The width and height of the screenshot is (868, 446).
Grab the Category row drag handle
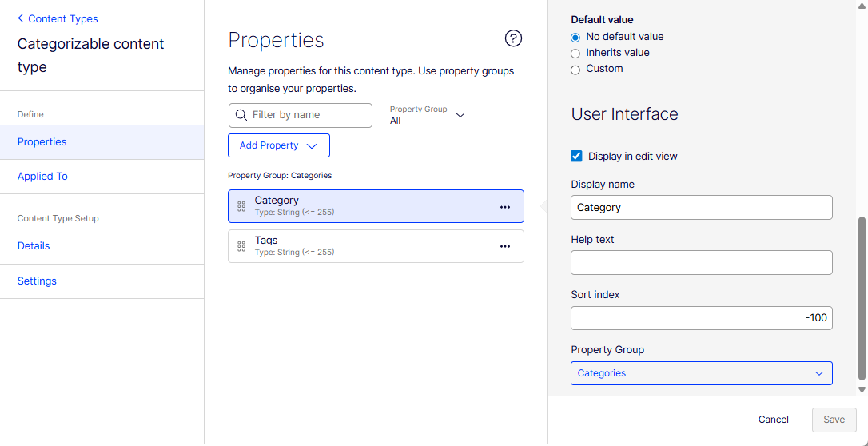pyautogui.click(x=241, y=206)
